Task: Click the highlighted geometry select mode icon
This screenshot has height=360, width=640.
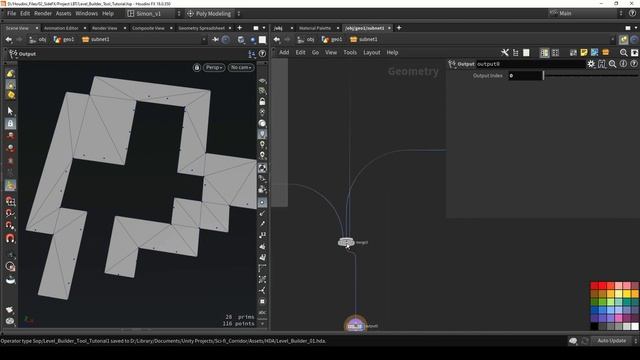Action: tap(11, 84)
